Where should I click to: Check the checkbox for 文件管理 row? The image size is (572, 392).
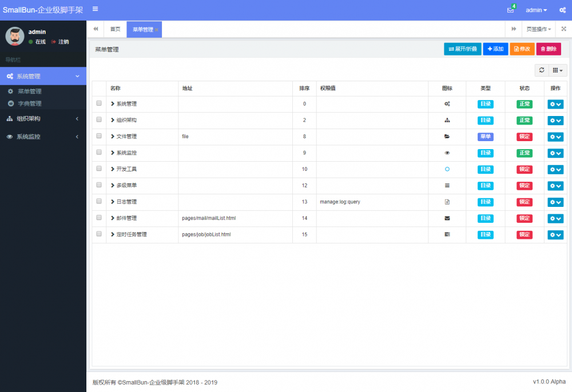point(98,137)
